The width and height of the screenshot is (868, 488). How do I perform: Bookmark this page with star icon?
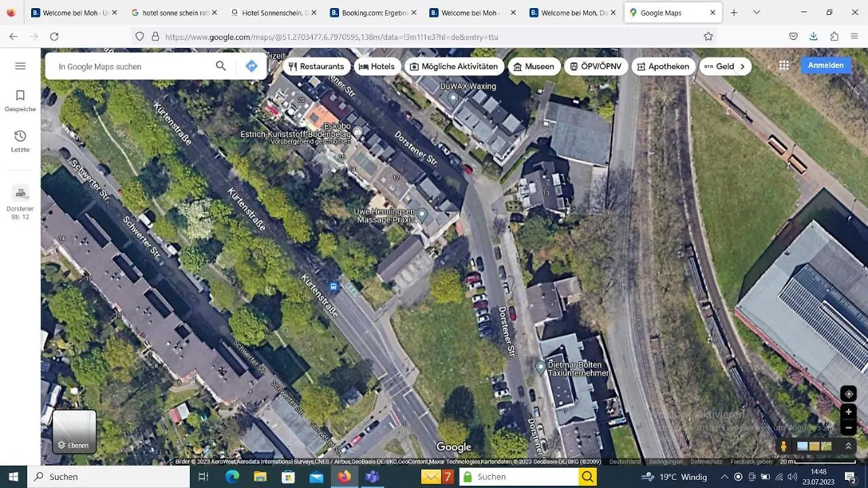click(x=708, y=37)
